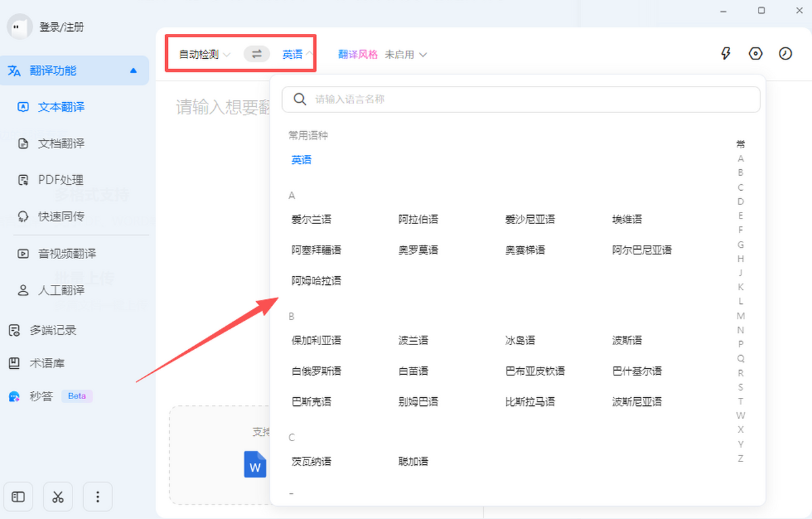Image resolution: width=812 pixels, height=519 pixels.
Task: Jump to letter Z in index
Action: coord(741,459)
